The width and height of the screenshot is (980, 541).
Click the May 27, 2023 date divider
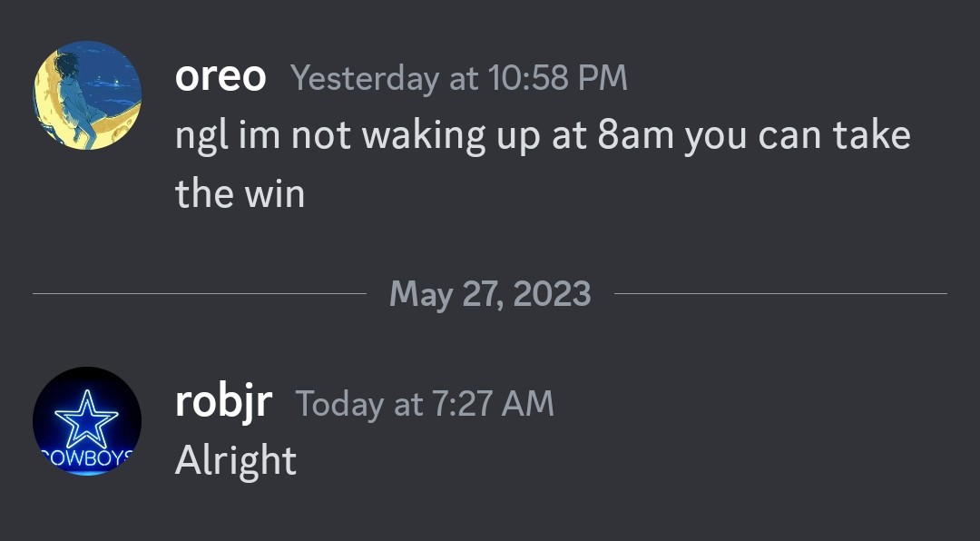click(490, 294)
